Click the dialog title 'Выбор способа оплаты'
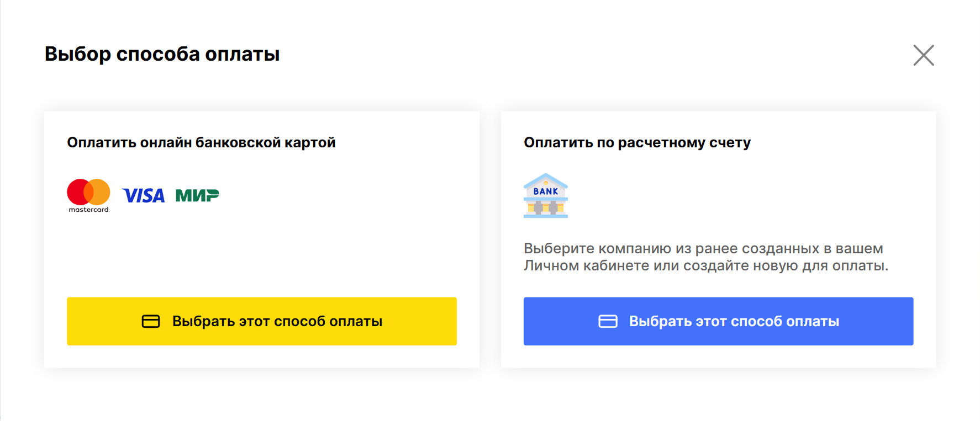980x421 pixels. coord(162,54)
